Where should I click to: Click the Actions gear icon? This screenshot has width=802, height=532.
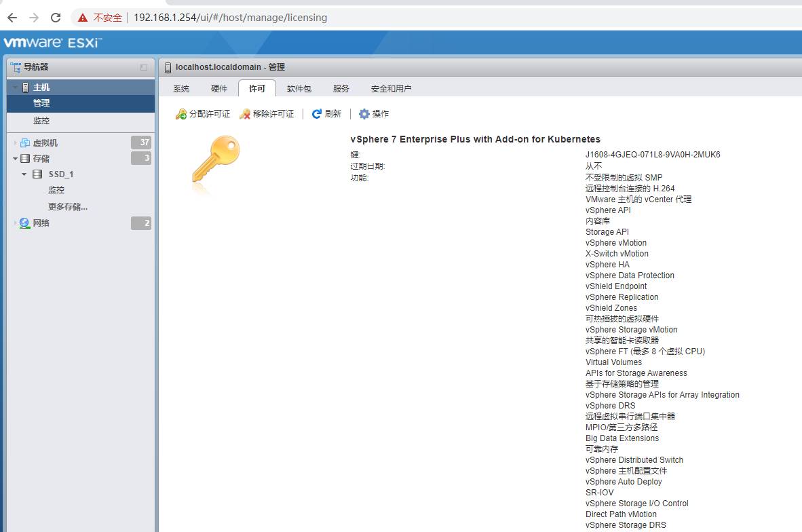pos(364,114)
